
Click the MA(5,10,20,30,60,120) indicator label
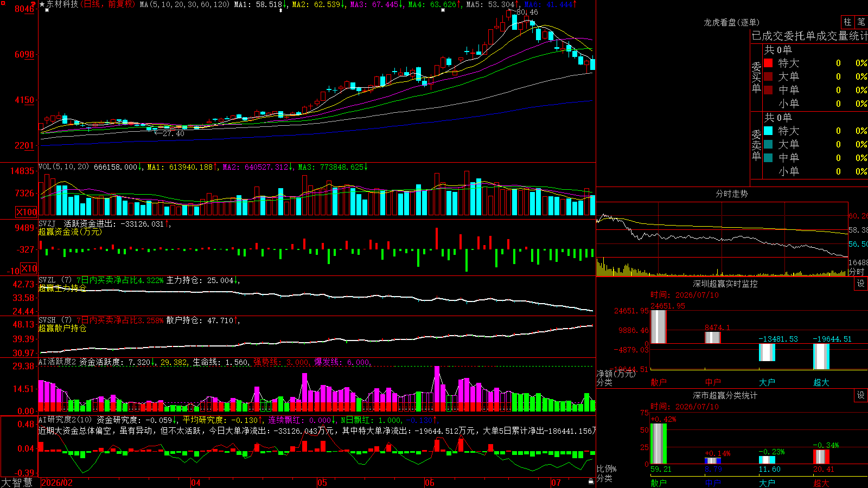(184, 4)
